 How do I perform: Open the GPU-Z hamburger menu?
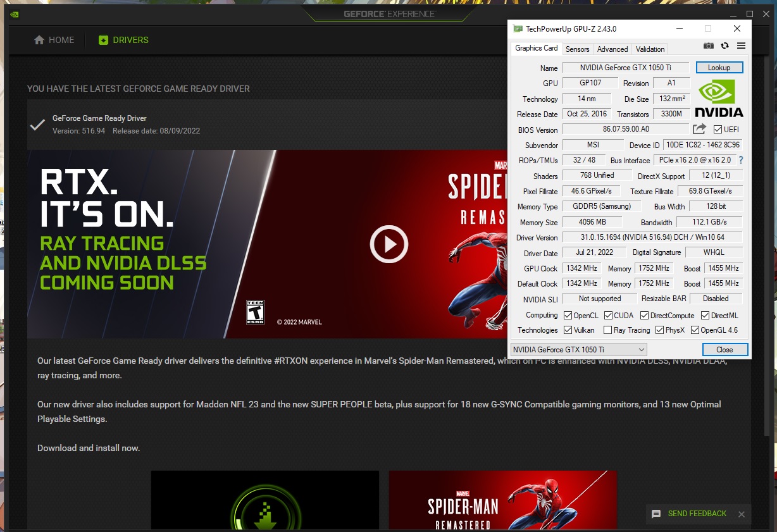pos(741,46)
